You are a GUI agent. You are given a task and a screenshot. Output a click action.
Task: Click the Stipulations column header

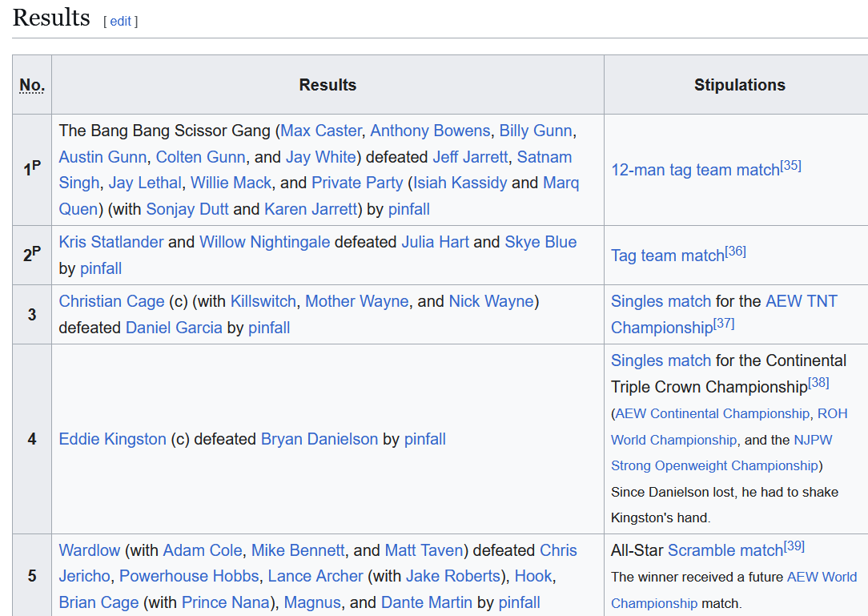[x=740, y=85]
